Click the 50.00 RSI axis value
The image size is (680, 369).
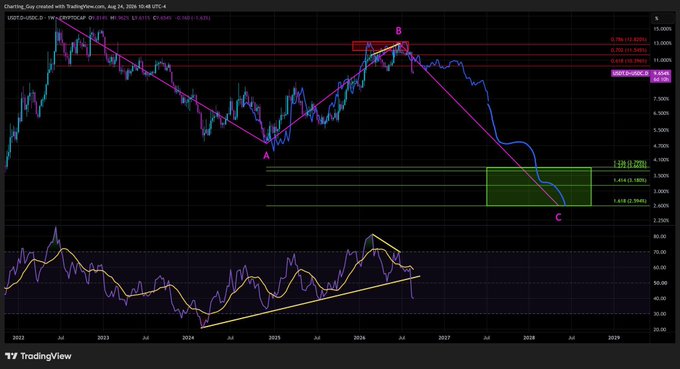click(660, 283)
